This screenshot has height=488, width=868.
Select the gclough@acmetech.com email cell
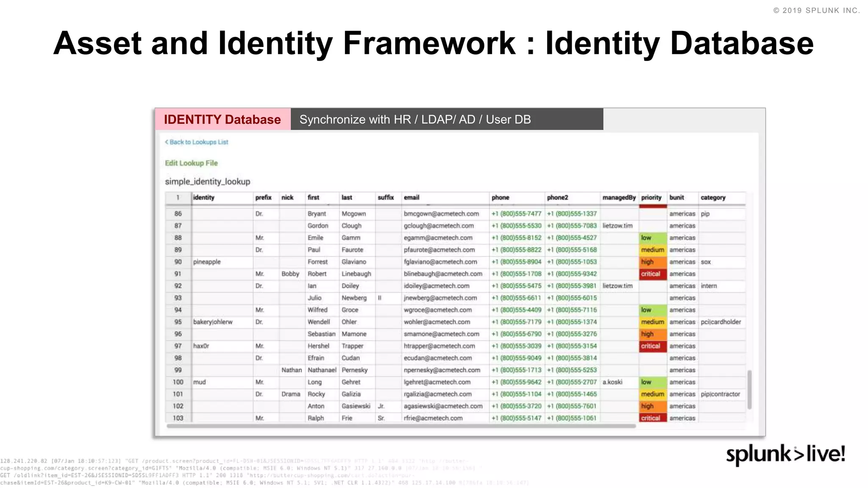[x=445, y=226]
